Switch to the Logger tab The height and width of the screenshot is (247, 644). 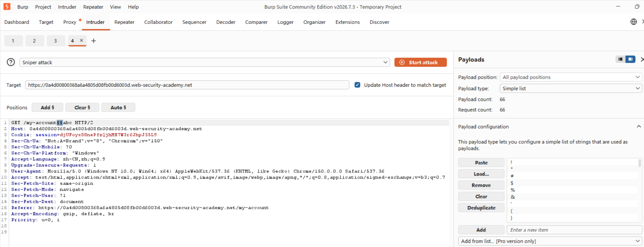tap(286, 22)
